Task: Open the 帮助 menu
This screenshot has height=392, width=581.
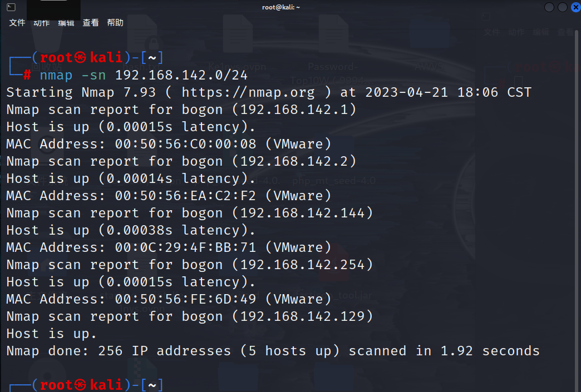Action: point(115,23)
